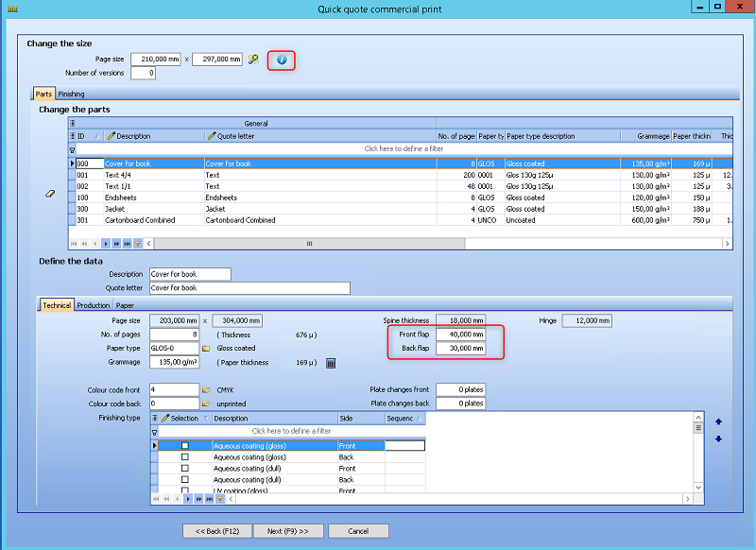756x550 pixels.
Task: Go to first record in parts grid navigator
Action: (x=74, y=244)
